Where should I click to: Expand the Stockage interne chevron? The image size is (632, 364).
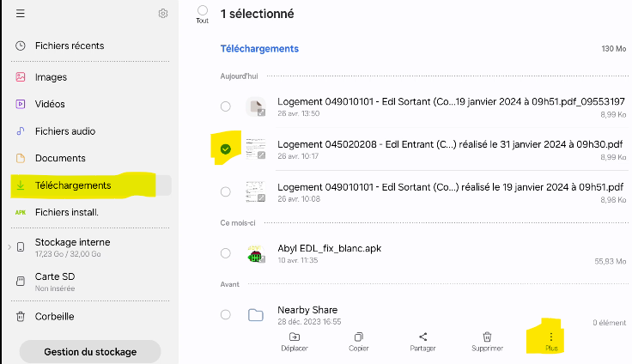pyautogui.click(x=9, y=247)
